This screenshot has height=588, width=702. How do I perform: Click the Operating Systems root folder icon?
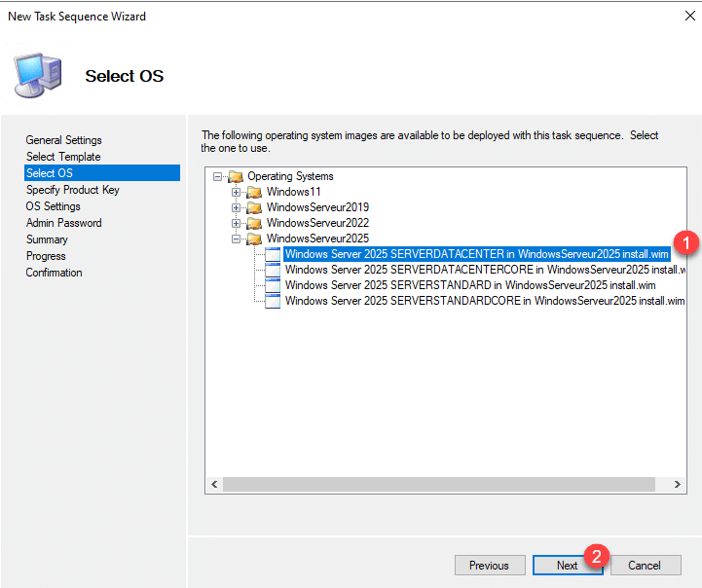pos(235,176)
